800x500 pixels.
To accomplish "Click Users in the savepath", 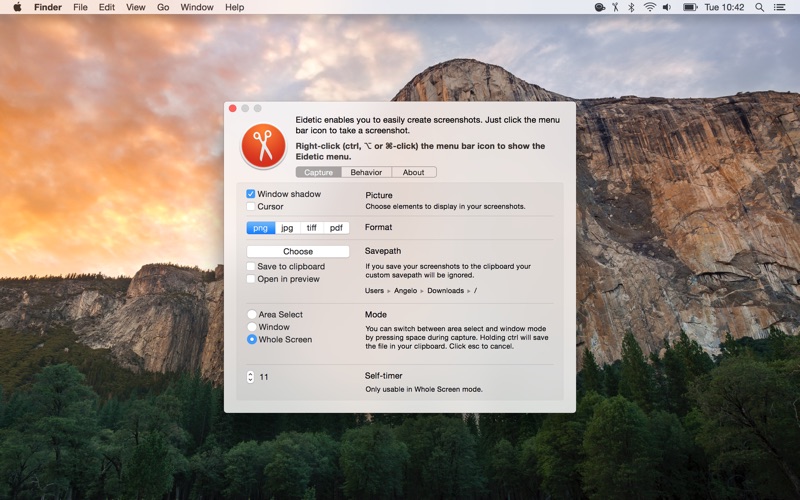I will 374,290.
